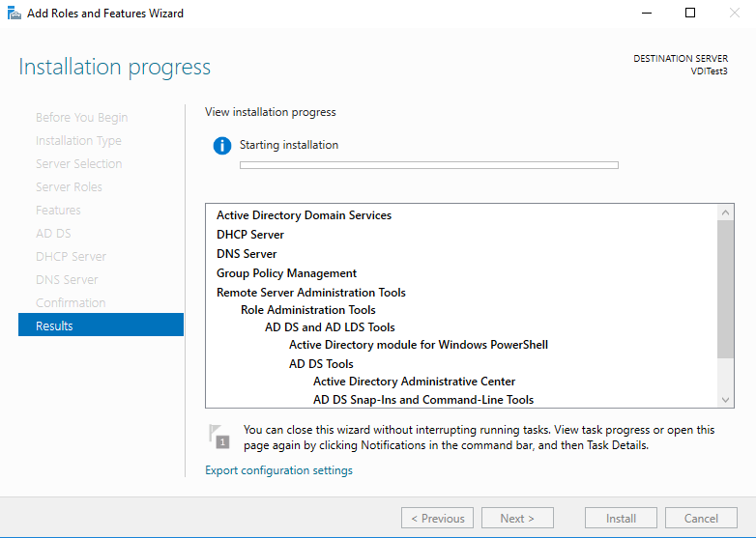Image resolution: width=756 pixels, height=538 pixels.
Task: Minimize the Add Roles wizard window
Action: point(645,14)
